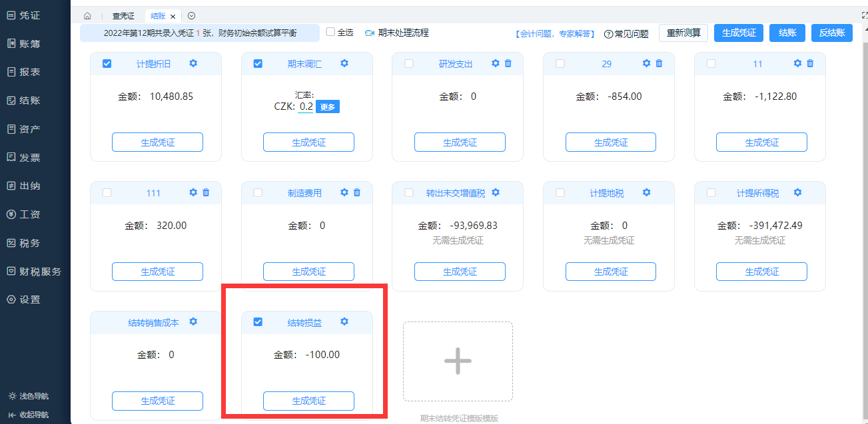The width and height of the screenshot is (868, 424).
Task: Click the blue 反结账 button
Action: pos(832,33)
